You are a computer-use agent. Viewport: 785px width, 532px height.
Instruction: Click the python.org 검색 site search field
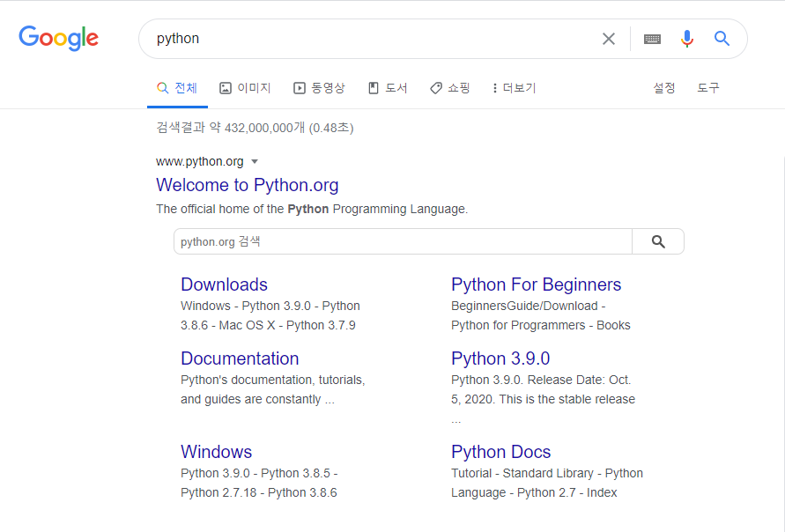(x=403, y=241)
